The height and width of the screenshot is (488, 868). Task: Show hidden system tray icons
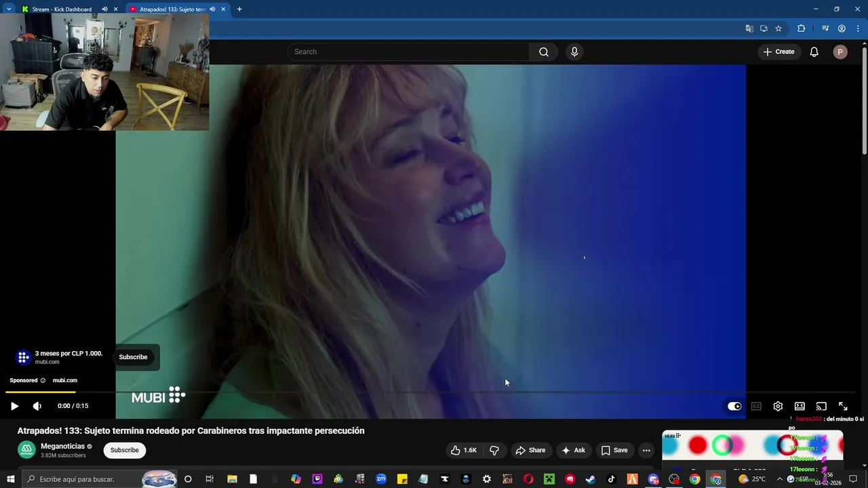[x=779, y=479]
